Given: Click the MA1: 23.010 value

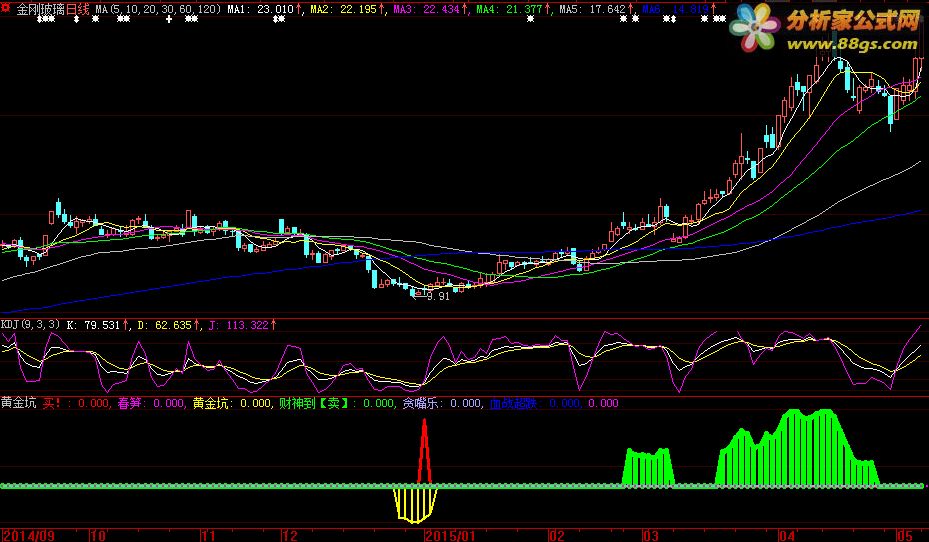Looking at the screenshot, I should 261,9.
